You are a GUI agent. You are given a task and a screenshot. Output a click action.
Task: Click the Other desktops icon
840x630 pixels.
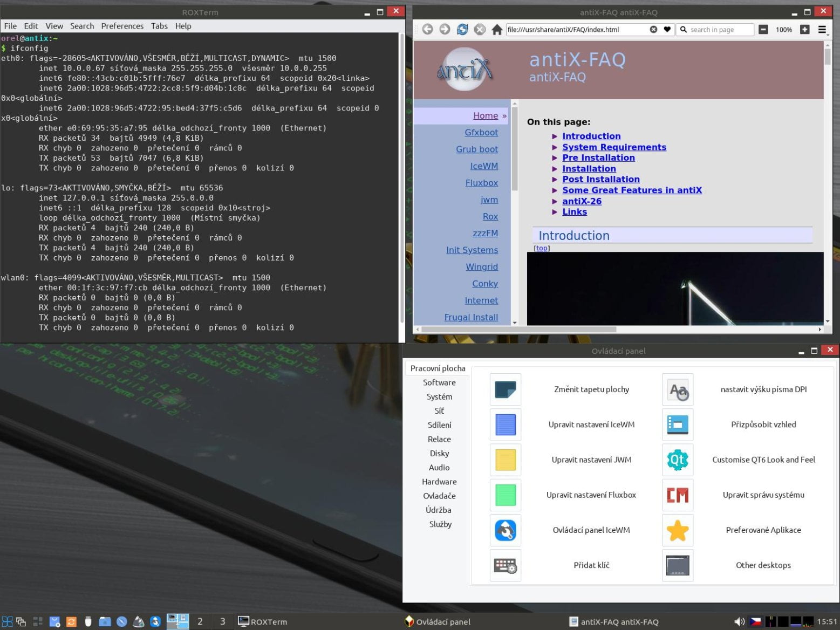pyautogui.click(x=678, y=565)
